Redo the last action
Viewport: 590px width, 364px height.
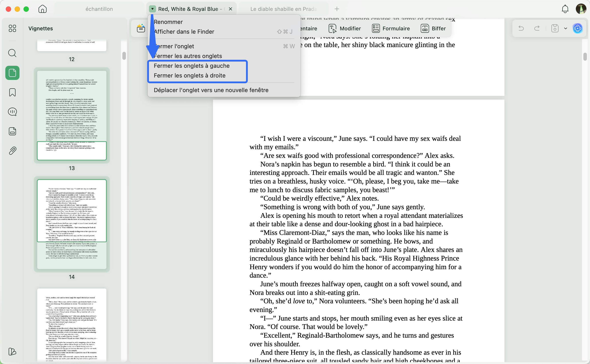click(x=537, y=28)
